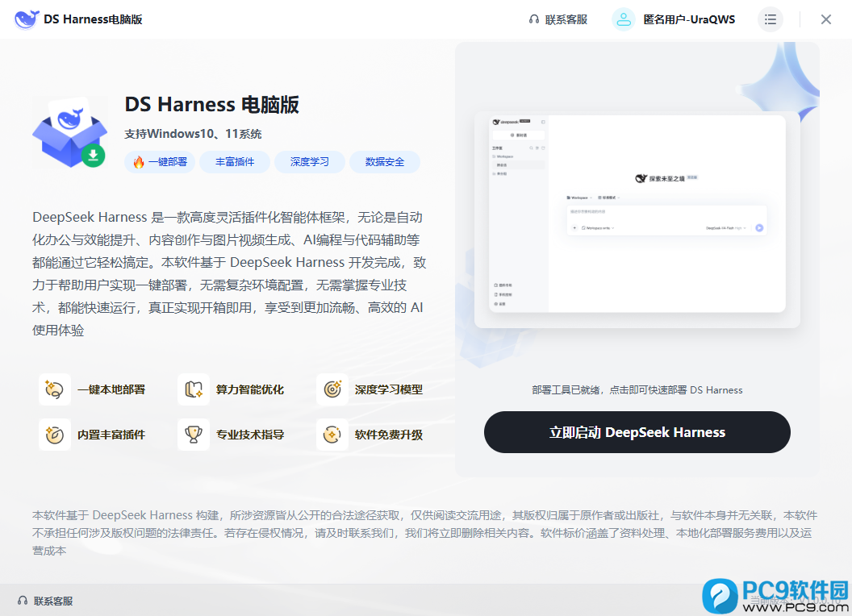Open 联系客服 link in the bottom bar
The image size is (852, 616).
coord(53,601)
